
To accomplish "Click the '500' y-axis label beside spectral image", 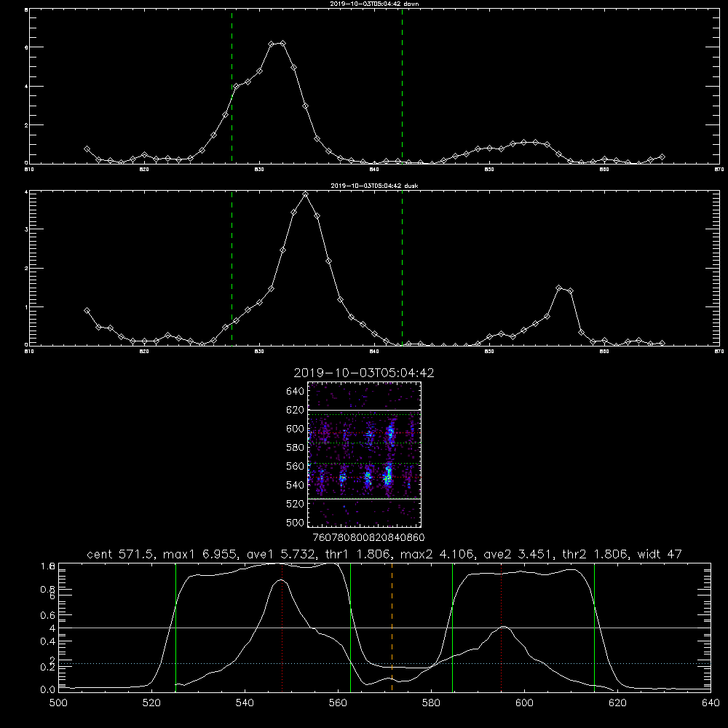I will tap(296, 522).
